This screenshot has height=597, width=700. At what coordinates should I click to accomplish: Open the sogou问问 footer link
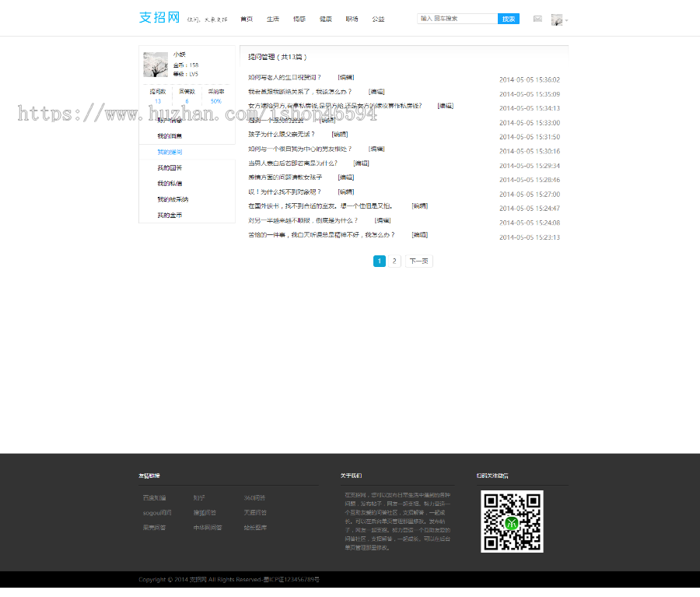(x=157, y=513)
